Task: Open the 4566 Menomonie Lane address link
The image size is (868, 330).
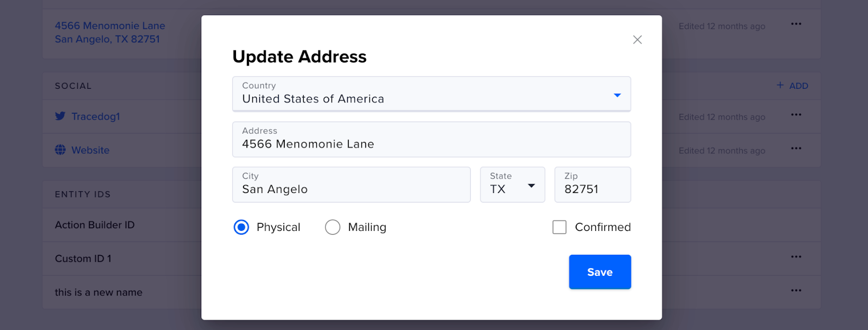Action: pyautogui.click(x=109, y=25)
